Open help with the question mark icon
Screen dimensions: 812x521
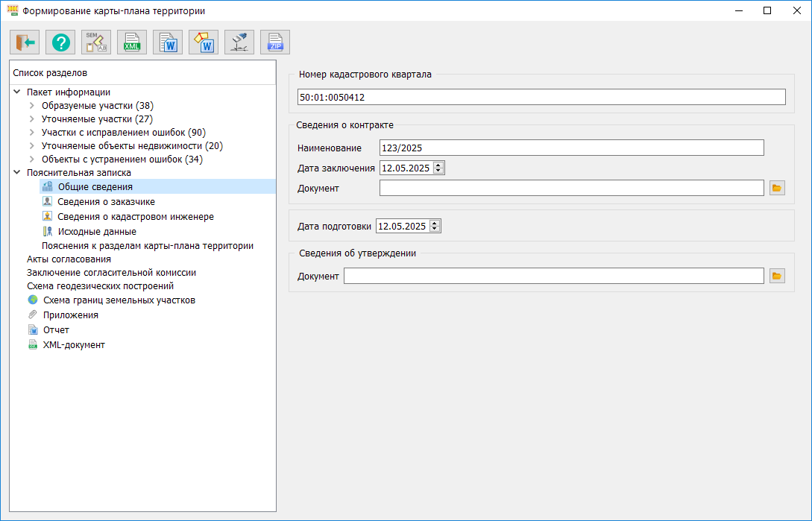[60, 42]
